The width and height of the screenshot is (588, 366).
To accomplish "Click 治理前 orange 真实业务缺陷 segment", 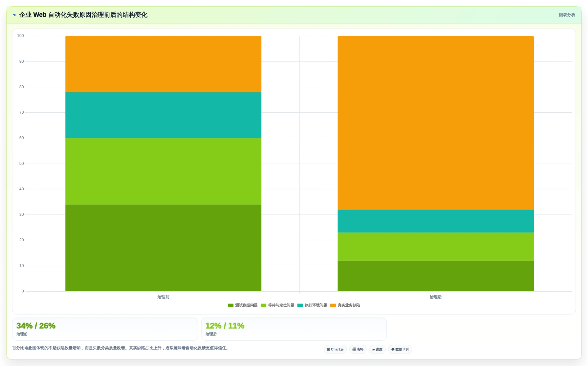I will pyautogui.click(x=163, y=64).
